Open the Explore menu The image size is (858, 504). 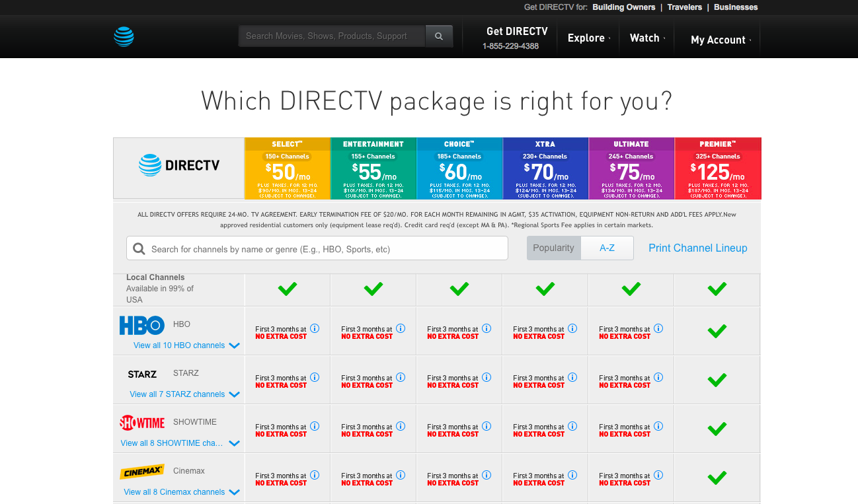point(586,38)
